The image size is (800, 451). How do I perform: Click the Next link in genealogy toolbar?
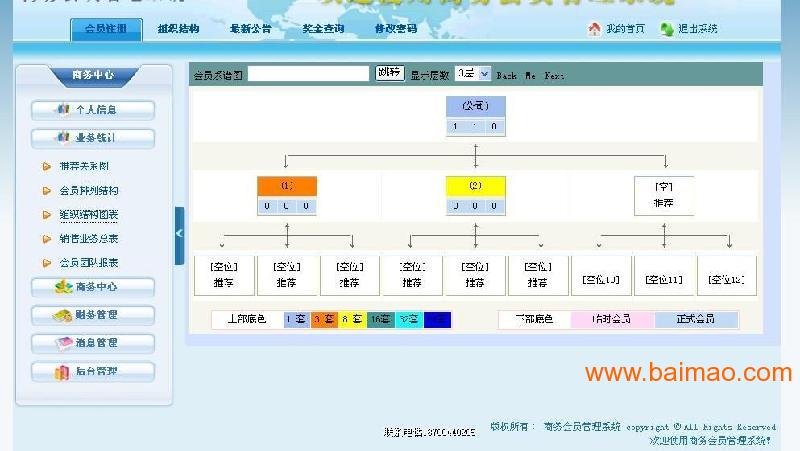pyautogui.click(x=554, y=76)
